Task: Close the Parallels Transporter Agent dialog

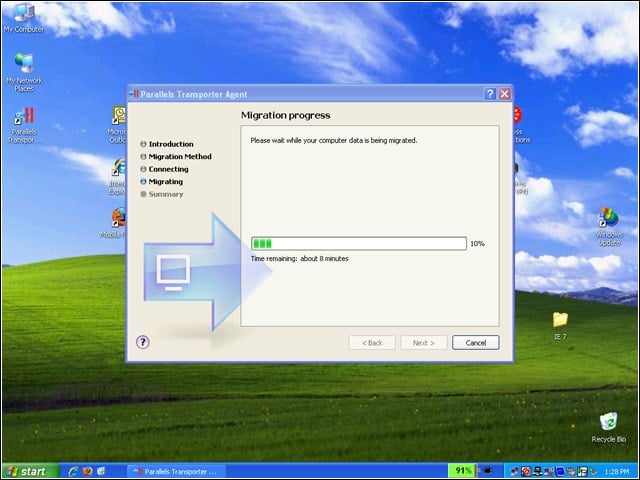Action: [504, 94]
